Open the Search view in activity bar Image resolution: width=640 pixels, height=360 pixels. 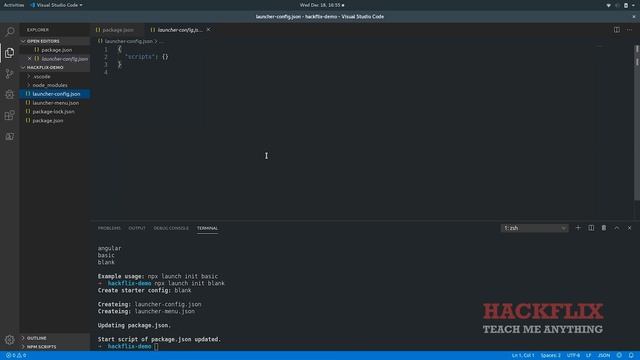tap(9, 31)
